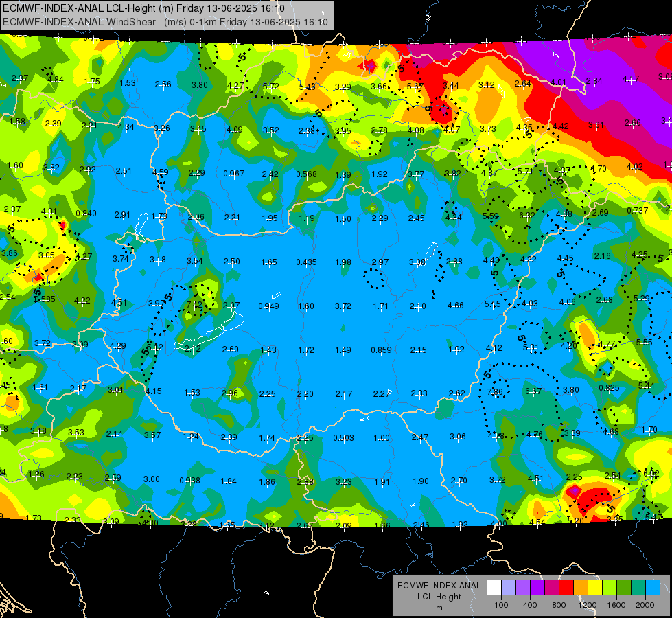Screen dimensions: 672x618
Task: Click the wind shear value 0.435
Action: (x=306, y=262)
